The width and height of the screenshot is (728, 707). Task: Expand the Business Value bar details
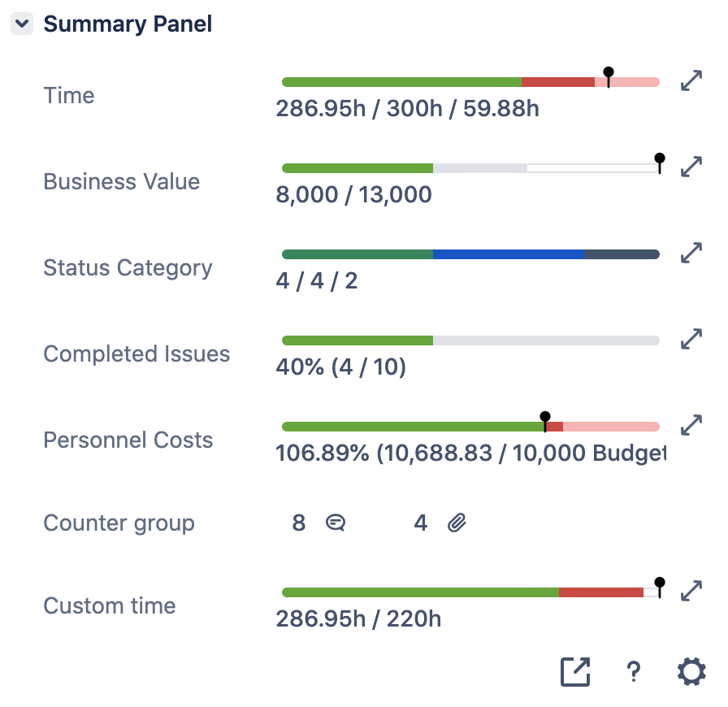click(691, 167)
